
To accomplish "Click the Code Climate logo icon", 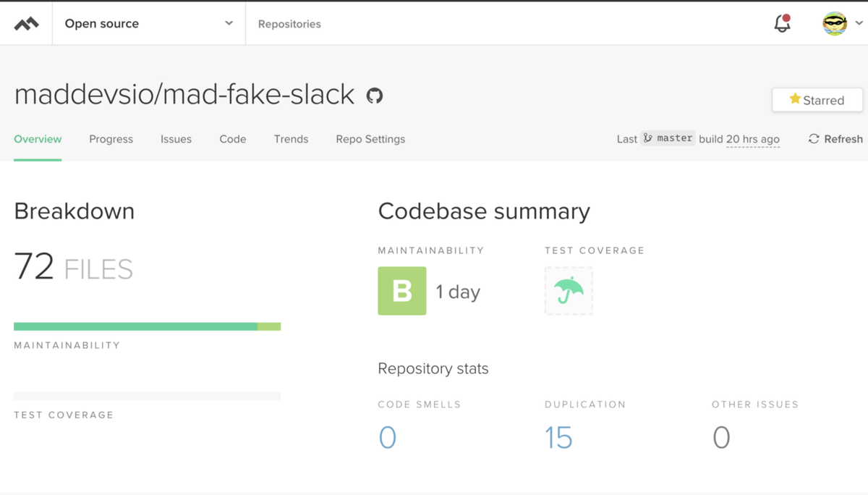I will (x=26, y=24).
